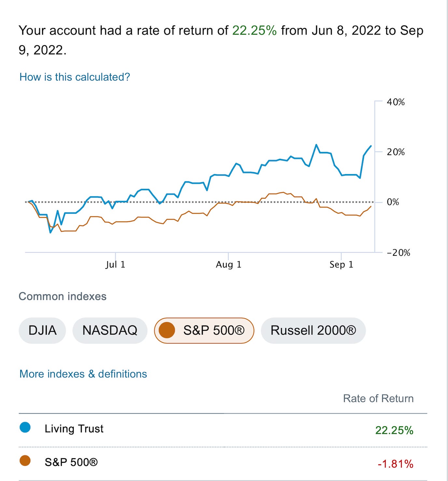Click the Common indexes heading
448x481 pixels.
pyautogui.click(x=63, y=296)
